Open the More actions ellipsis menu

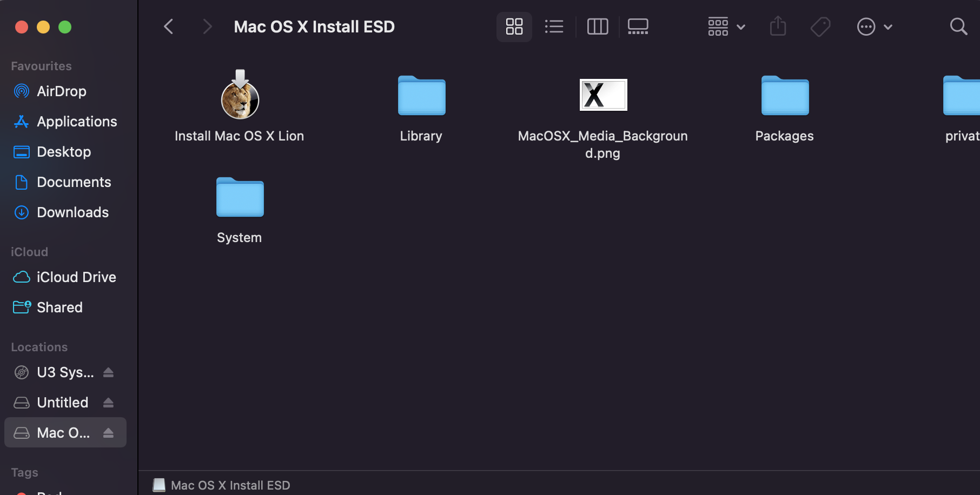pos(874,26)
